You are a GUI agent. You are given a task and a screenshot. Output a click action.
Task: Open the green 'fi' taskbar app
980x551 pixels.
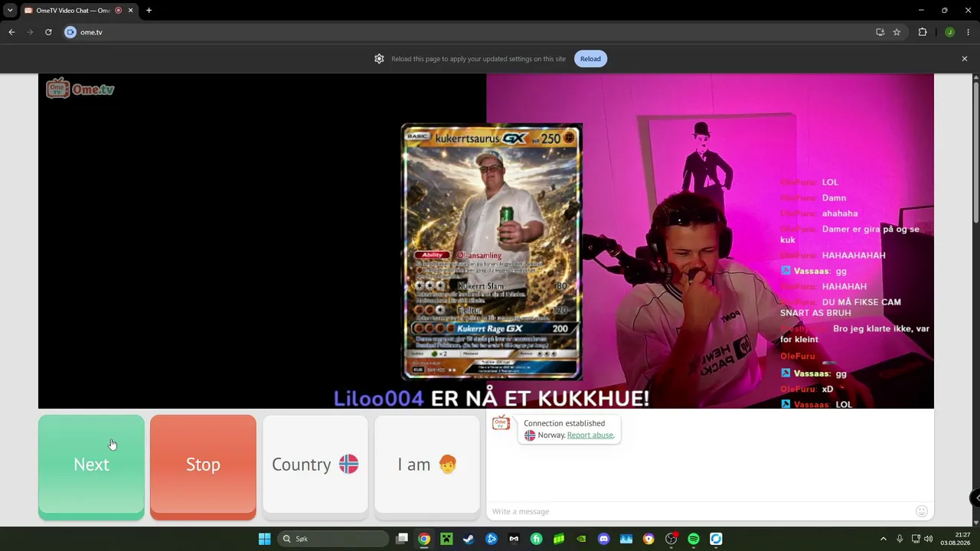537,539
